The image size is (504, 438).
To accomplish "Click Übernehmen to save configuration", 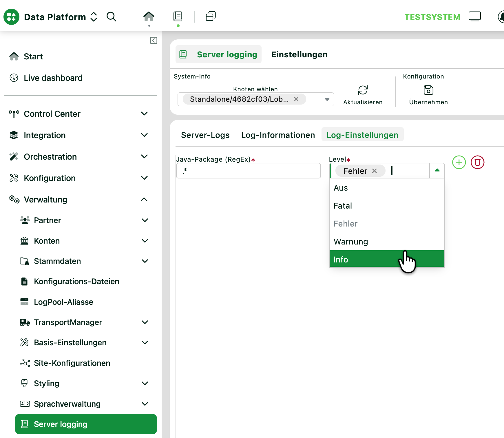I will coord(428,95).
